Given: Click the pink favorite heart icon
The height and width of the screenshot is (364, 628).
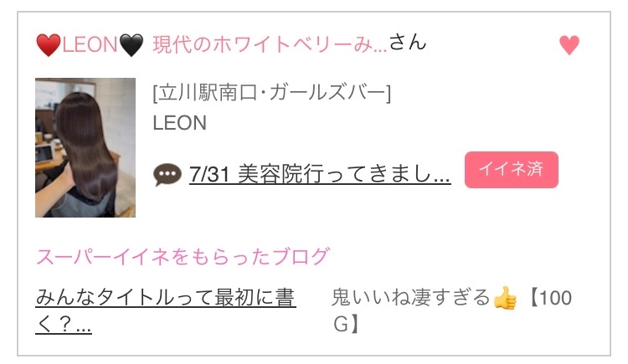Looking at the screenshot, I should click(569, 45).
